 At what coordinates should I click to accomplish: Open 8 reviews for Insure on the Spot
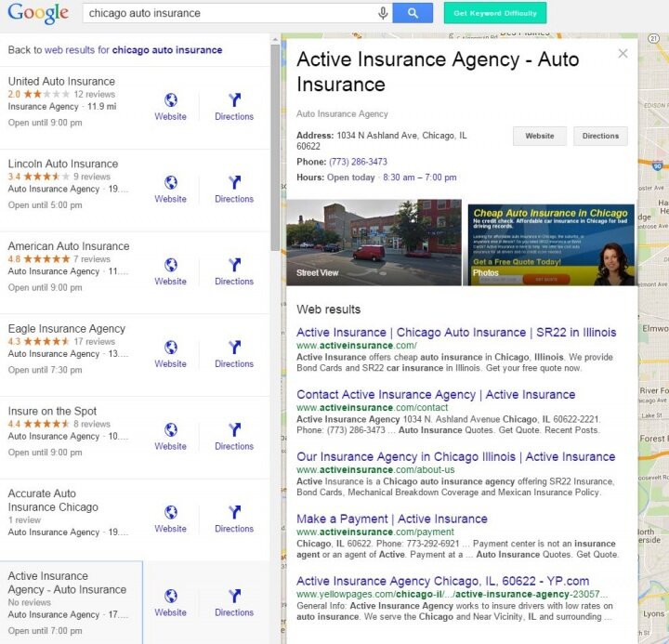coord(92,424)
